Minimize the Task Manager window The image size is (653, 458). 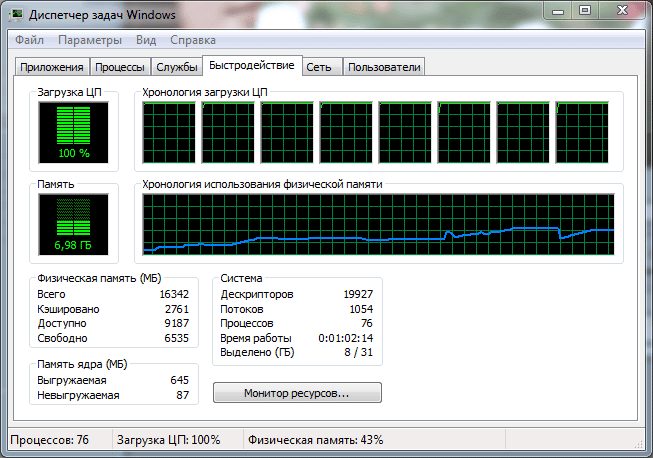click(x=558, y=11)
